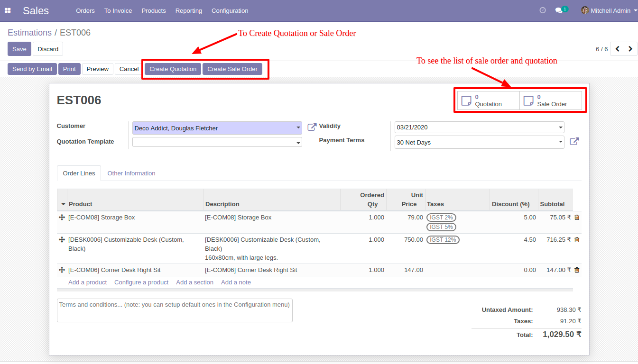Viewport: 638px width, 364px height.
Task: Click the Ordered Qty column header
Action: (x=363, y=200)
